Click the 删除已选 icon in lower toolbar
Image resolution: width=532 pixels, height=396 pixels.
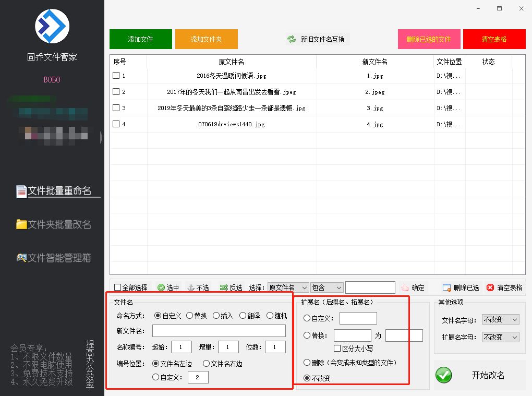(x=445, y=287)
